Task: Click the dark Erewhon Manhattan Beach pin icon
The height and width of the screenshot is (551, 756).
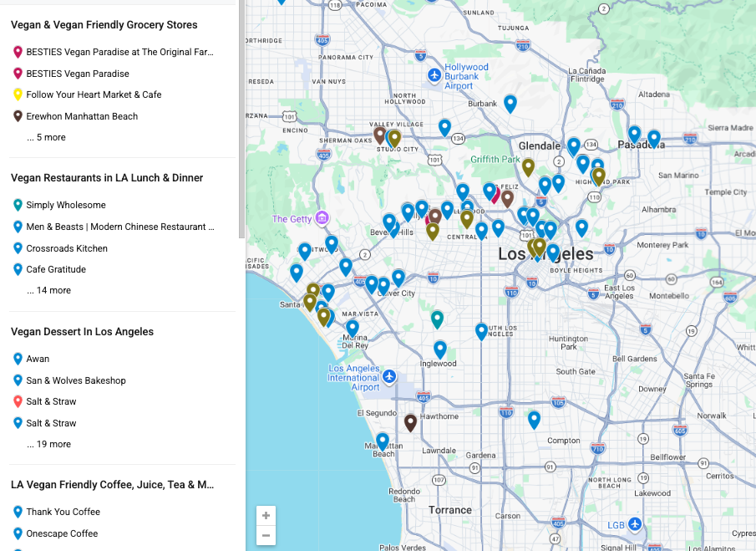Action: (17, 116)
